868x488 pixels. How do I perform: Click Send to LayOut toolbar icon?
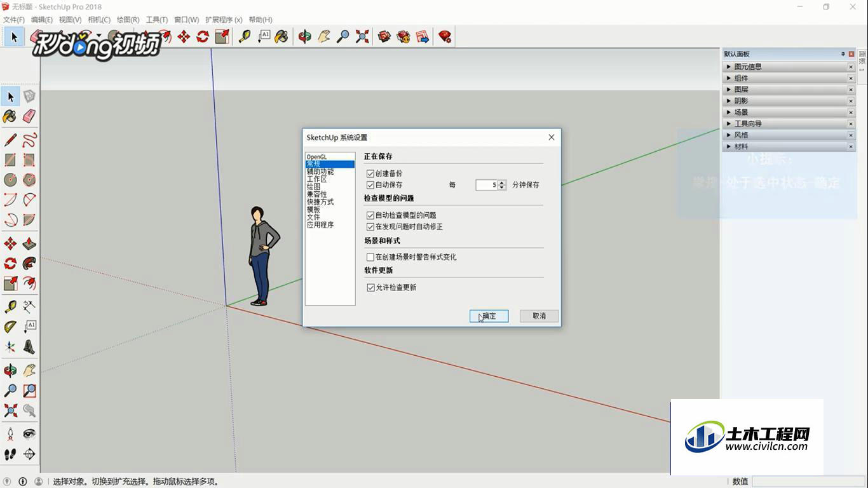(423, 37)
